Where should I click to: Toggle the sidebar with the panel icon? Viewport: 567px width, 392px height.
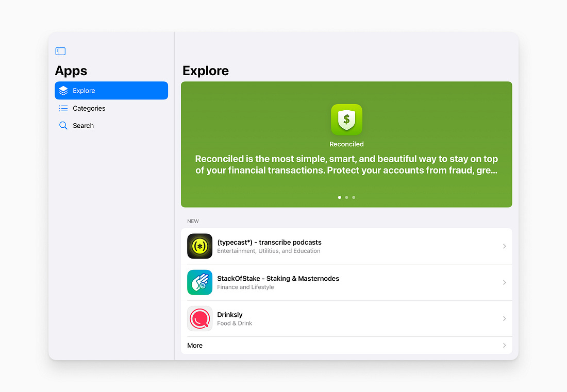60,52
